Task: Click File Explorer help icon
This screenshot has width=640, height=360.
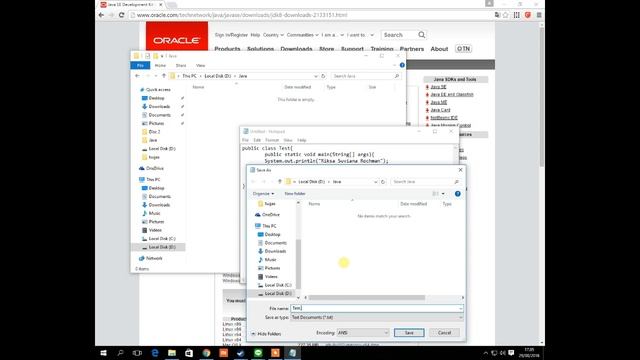Action: click(x=402, y=65)
